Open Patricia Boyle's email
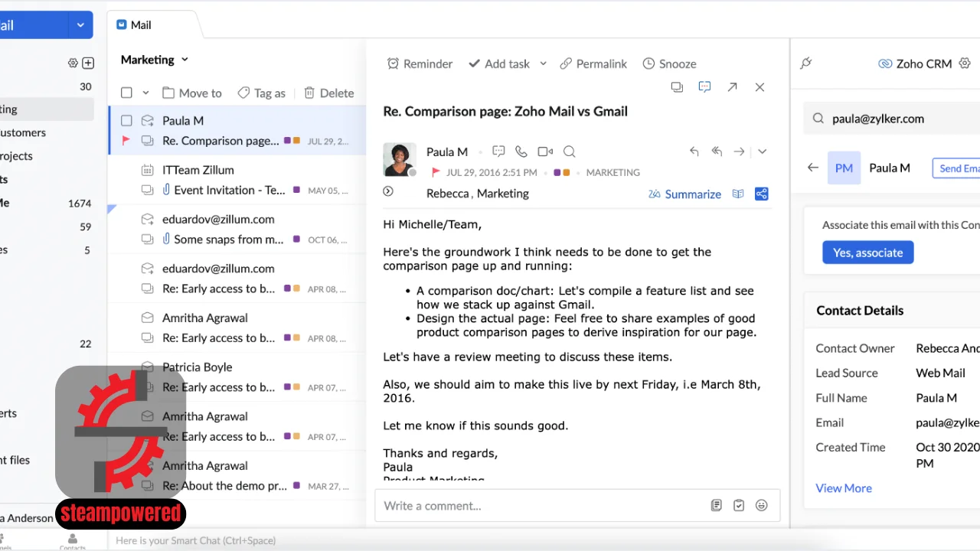Screen dimensions: 980x551 click(x=237, y=377)
